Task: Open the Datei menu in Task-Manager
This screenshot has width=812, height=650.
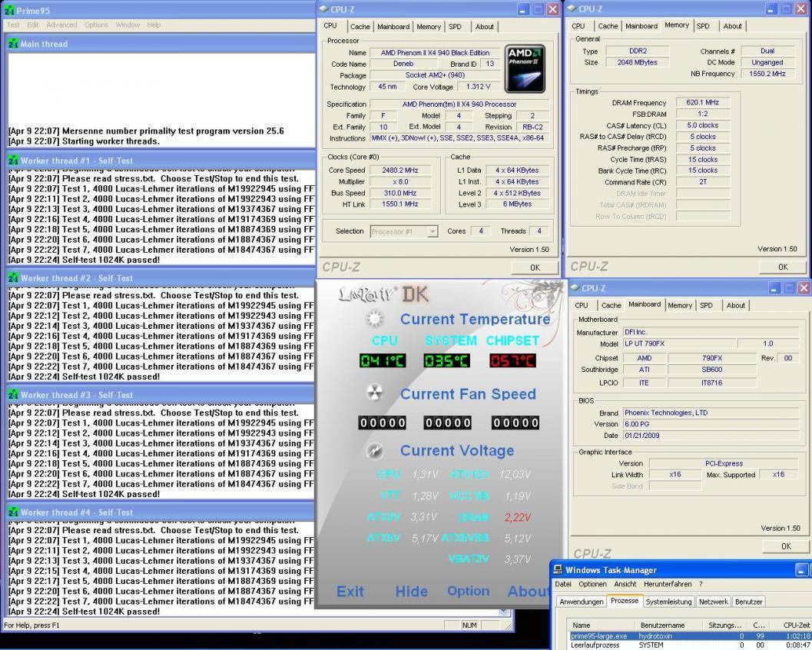Action: point(563,584)
